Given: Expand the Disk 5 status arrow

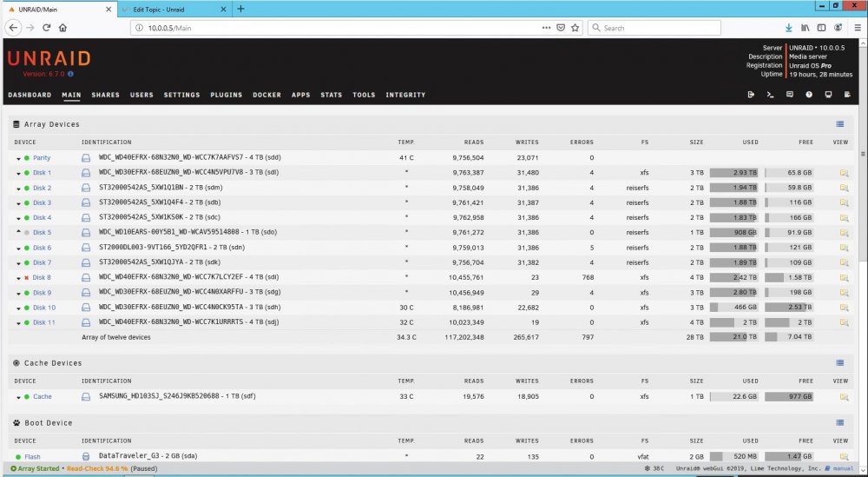Looking at the screenshot, I should [18, 232].
